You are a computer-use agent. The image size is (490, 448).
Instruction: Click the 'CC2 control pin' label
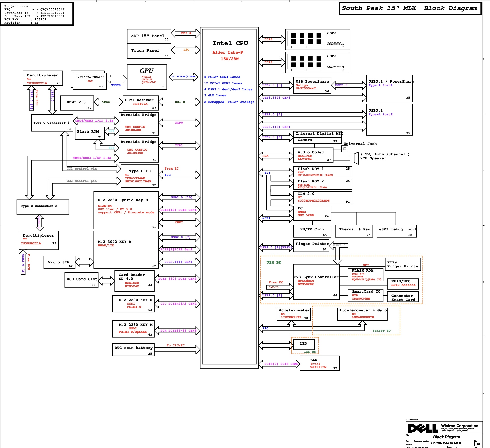pyautogui.click(x=82, y=181)
